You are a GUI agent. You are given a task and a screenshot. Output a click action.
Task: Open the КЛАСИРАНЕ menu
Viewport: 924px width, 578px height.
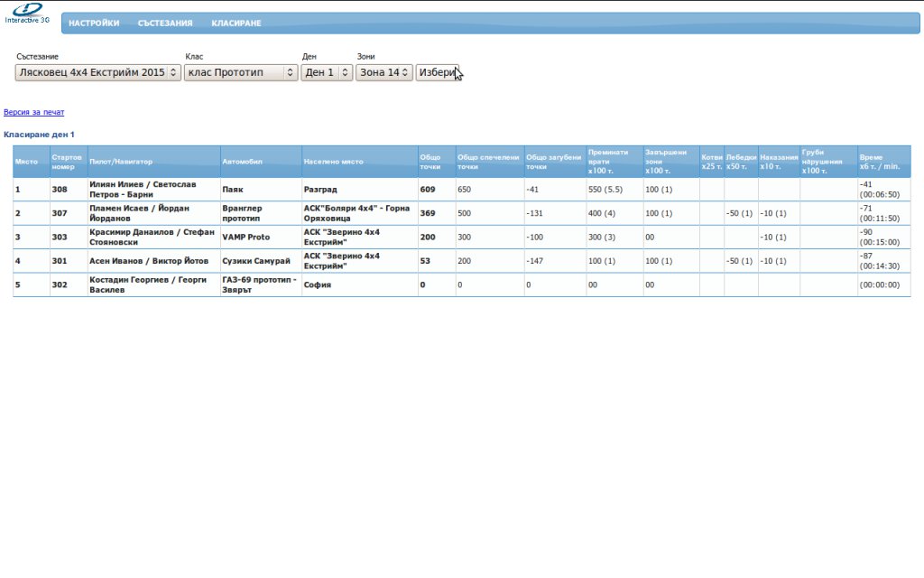click(x=236, y=23)
